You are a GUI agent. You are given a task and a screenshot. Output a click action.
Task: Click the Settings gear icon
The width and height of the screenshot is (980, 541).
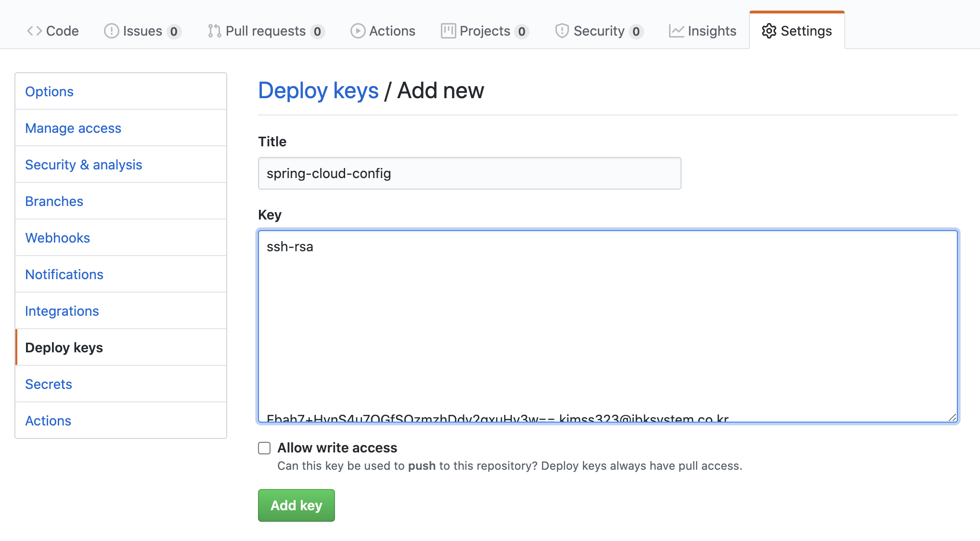[769, 31]
